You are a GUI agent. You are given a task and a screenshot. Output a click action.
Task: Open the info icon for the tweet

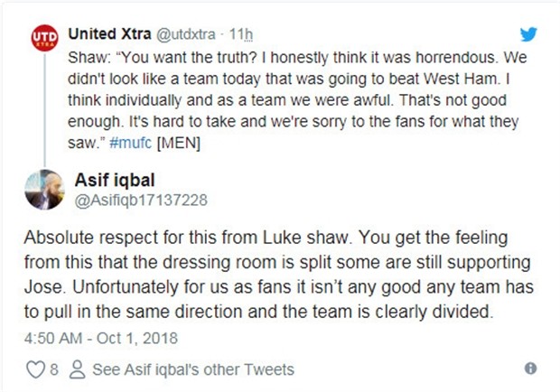point(530,369)
